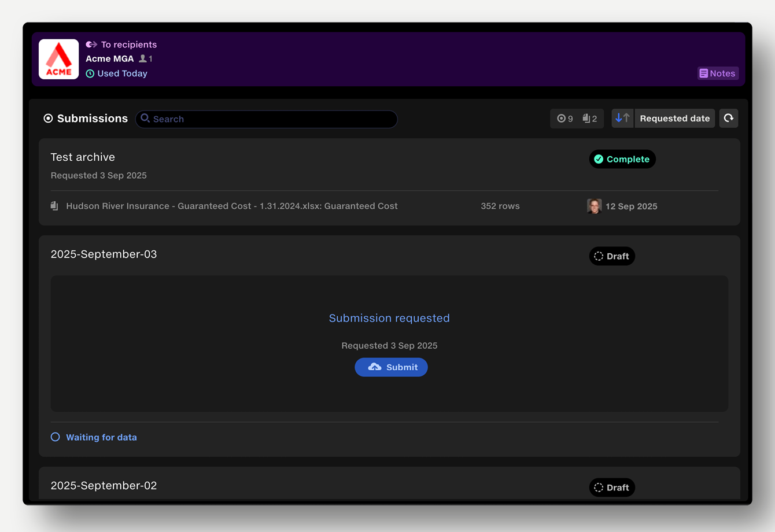
Task: Click the ACME logo in the header
Action: (x=58, y=58)
